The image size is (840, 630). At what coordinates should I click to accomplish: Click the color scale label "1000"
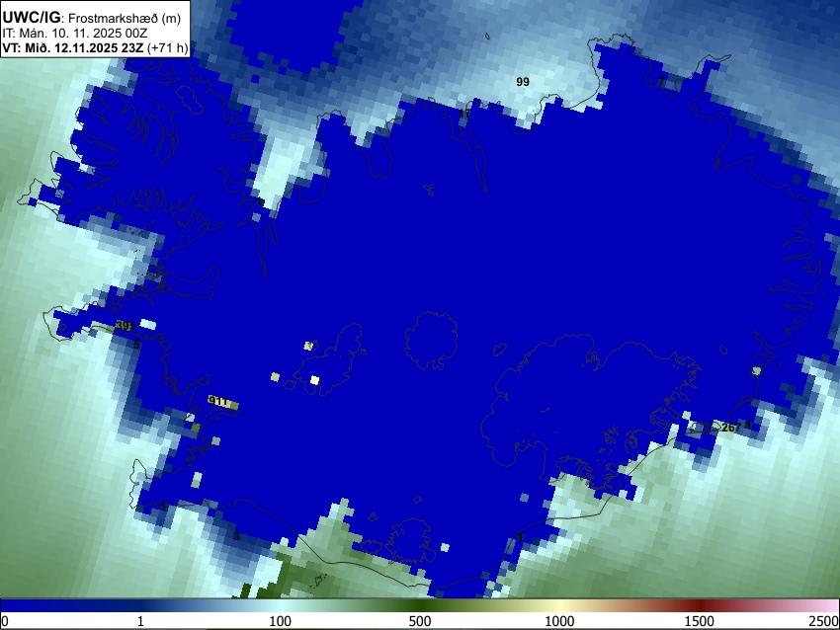pyautogui.click(x=559, y=621)
